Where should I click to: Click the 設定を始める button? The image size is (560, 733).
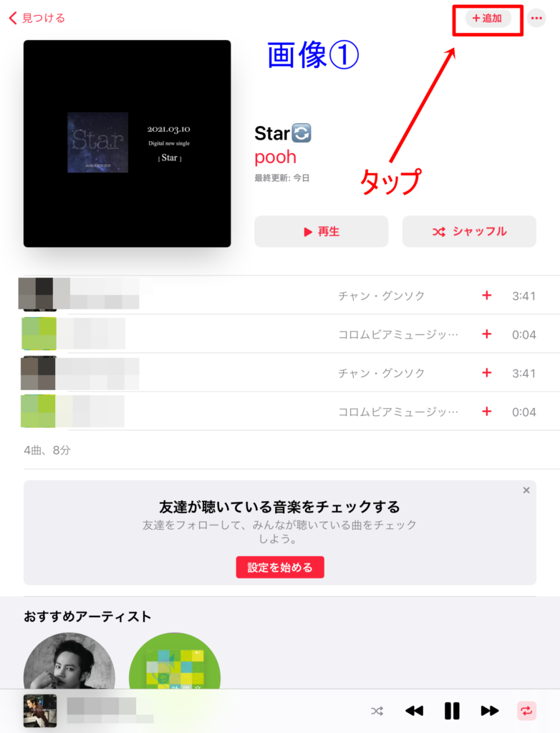point(280,567)
